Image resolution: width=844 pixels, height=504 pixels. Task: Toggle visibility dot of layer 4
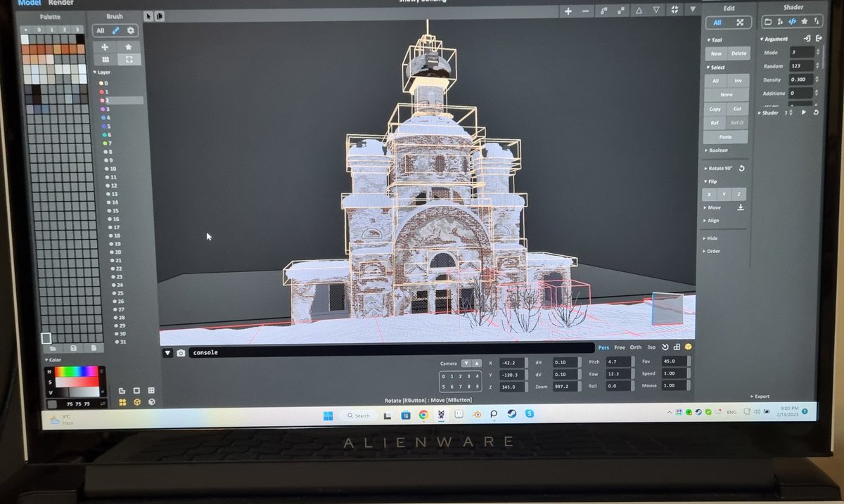[x=103, y=117]
